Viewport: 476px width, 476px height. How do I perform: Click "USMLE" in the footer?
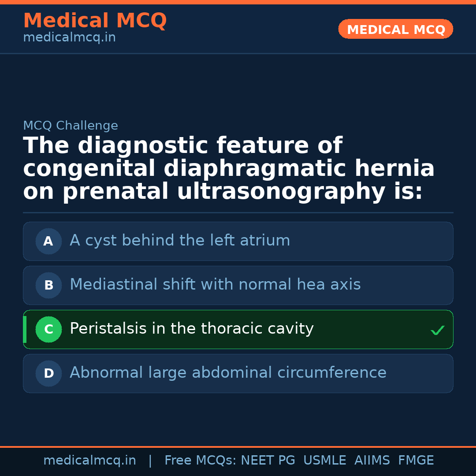(x=324, y=461)
